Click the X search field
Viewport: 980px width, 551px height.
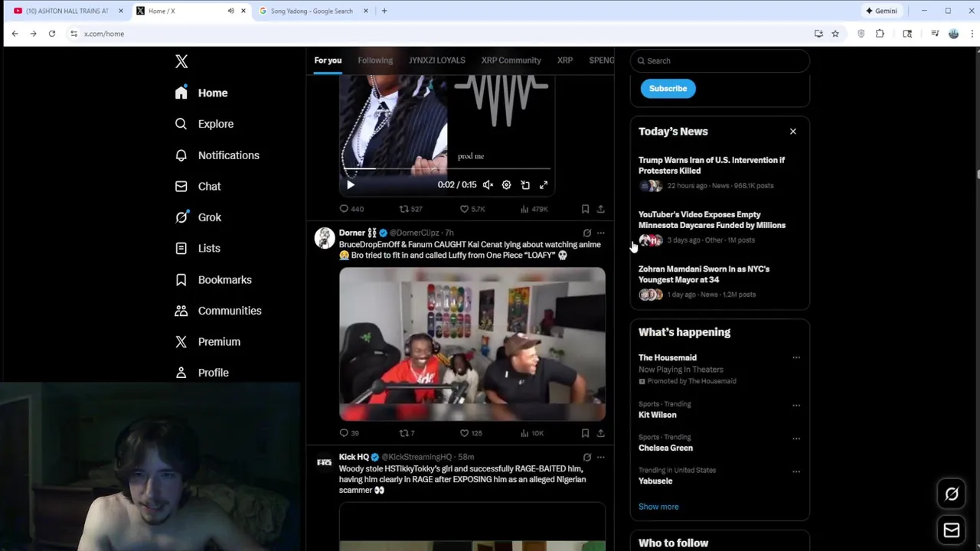pos(720,60)
